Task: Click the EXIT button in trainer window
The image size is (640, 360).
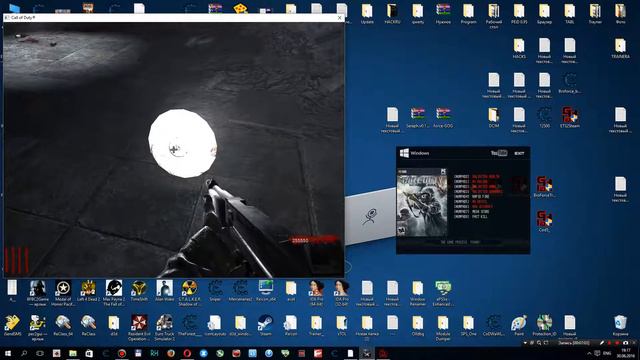Action: (519, 153)
